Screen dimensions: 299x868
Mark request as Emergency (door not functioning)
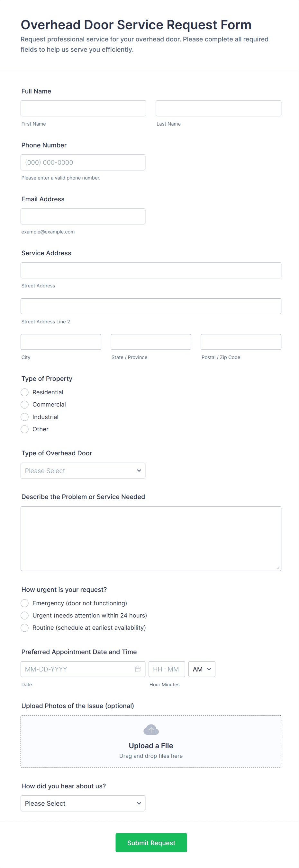25,603
